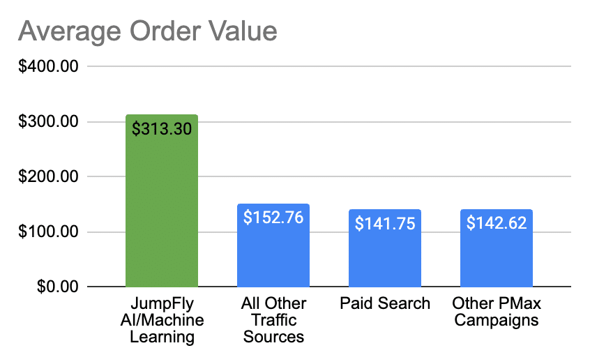This screenshot has height=364, width=590.
Task: Select the $142.62 data label
Action: (497, 223)
